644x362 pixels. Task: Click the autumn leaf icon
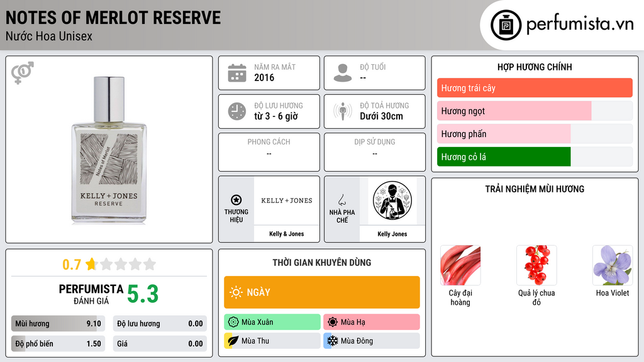point(233,341)
